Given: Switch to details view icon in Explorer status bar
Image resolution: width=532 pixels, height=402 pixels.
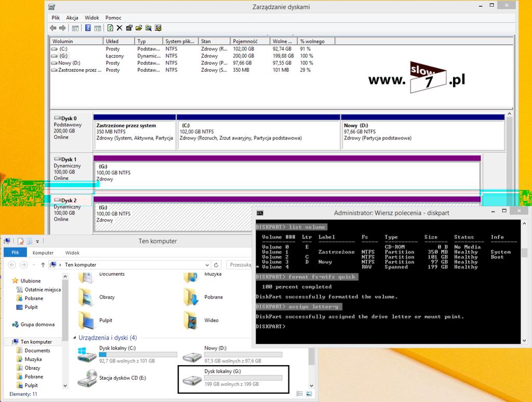Looking at the screenshot, I should 300,394.
